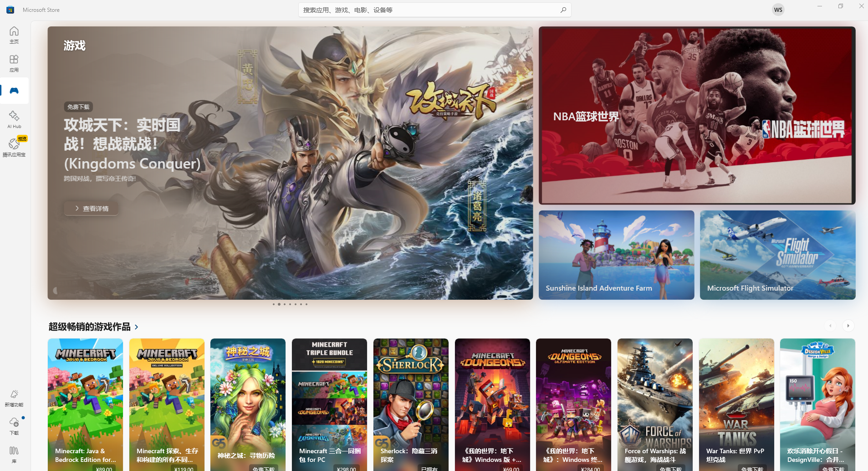
Task: Click the Microsoft Store logo icon
Action: [x=10, y=10]
